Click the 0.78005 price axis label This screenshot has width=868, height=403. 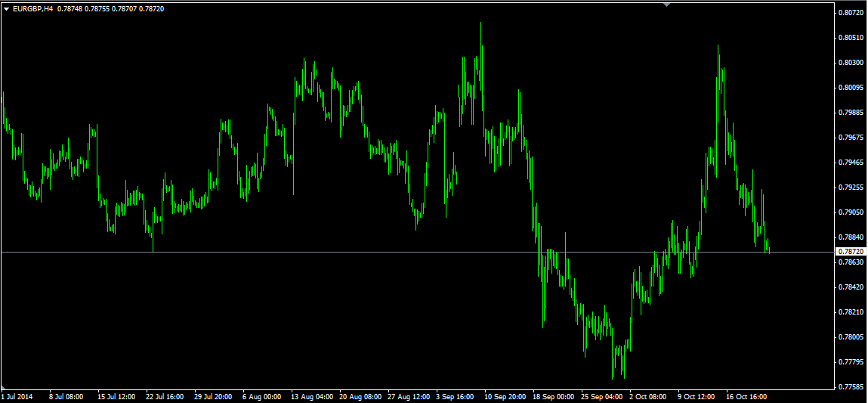pyautogui.click(x=851, y=337)
